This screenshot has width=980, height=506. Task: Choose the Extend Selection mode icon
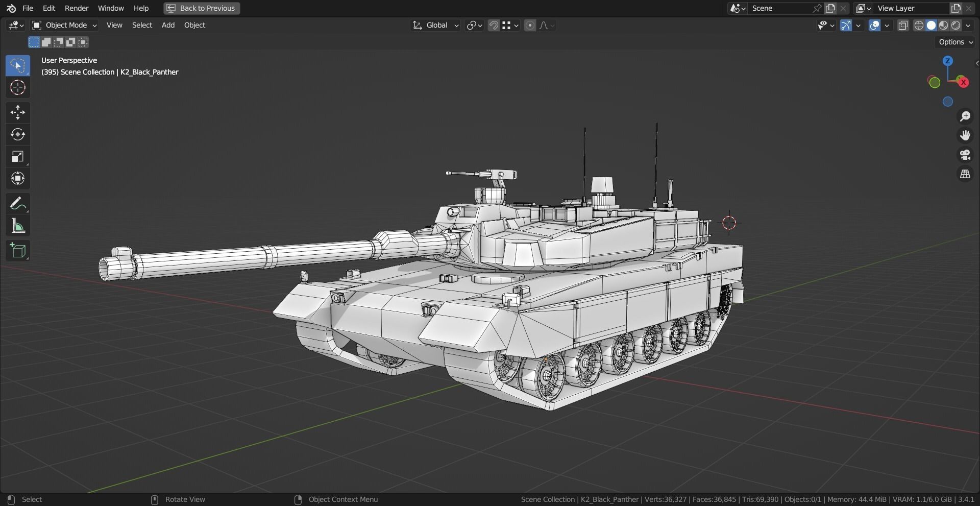(x=46, y=42)
